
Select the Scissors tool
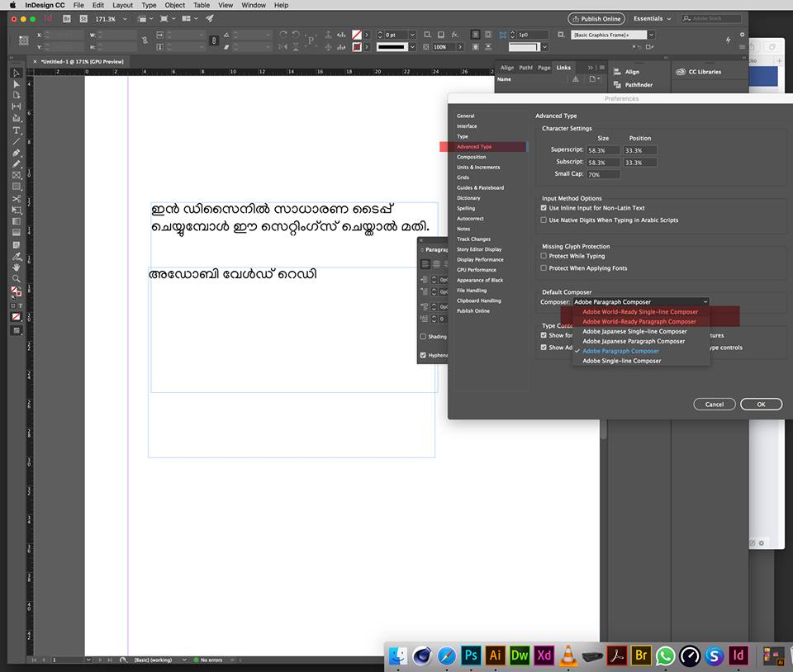click(16, 199)
